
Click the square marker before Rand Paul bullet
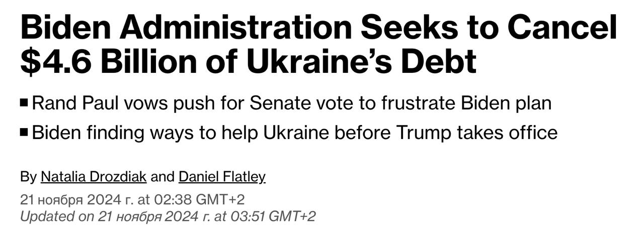coord(24,103)
